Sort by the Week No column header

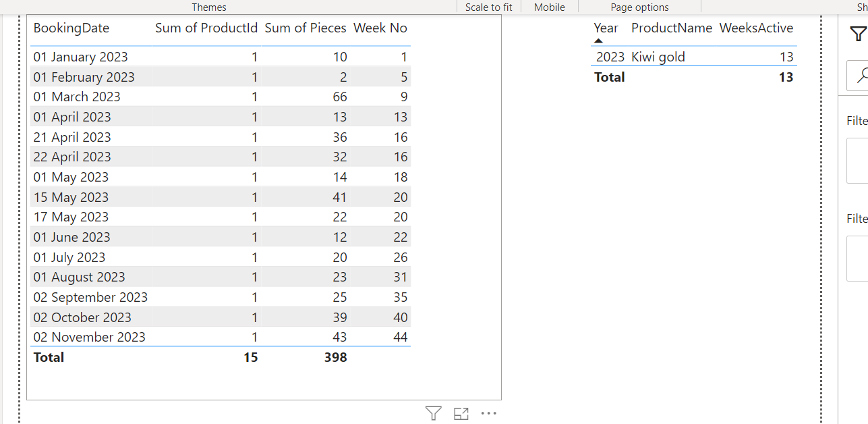click(380, 28)
